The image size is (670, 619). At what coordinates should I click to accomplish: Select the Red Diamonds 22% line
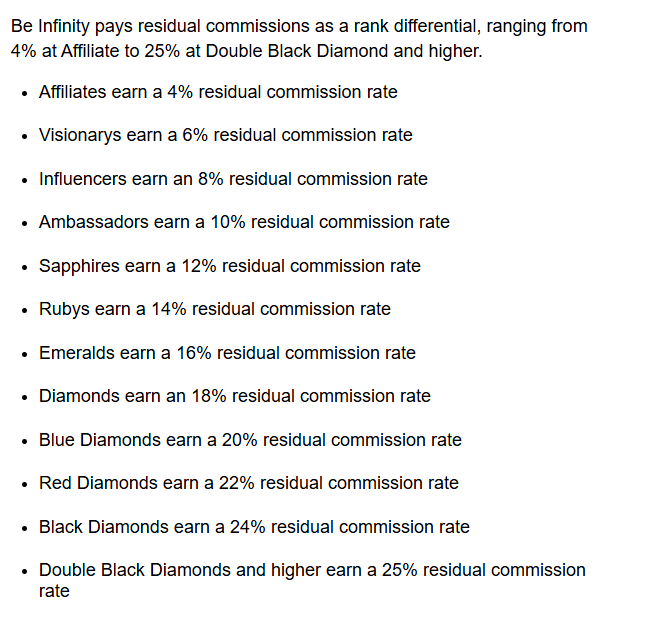[248, 483]
